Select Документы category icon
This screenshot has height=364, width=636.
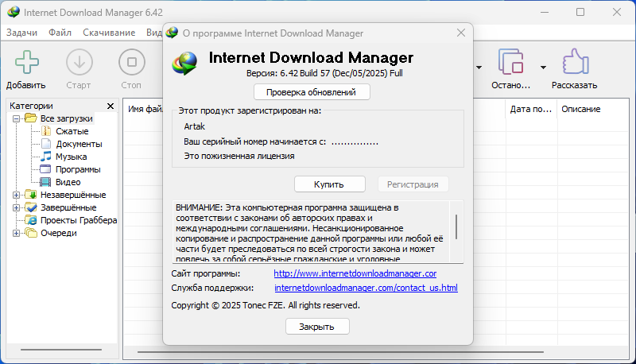[46, 144]
